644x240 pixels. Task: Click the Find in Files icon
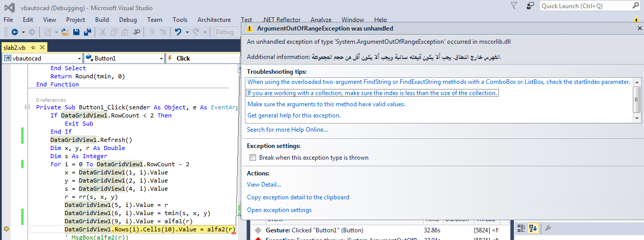136,32
